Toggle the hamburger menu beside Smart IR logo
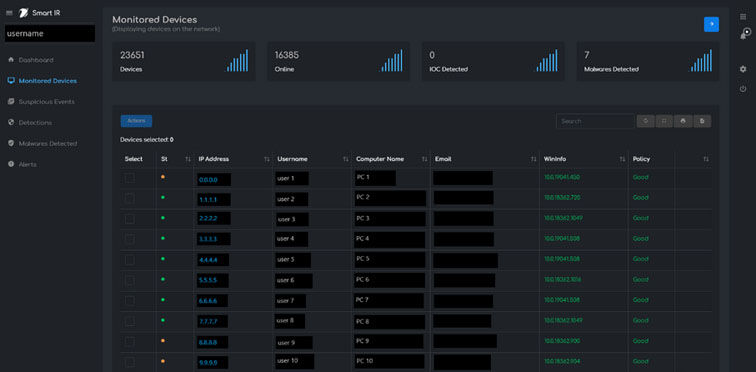The height and width of the screenshot is (372, 756). 9,13
